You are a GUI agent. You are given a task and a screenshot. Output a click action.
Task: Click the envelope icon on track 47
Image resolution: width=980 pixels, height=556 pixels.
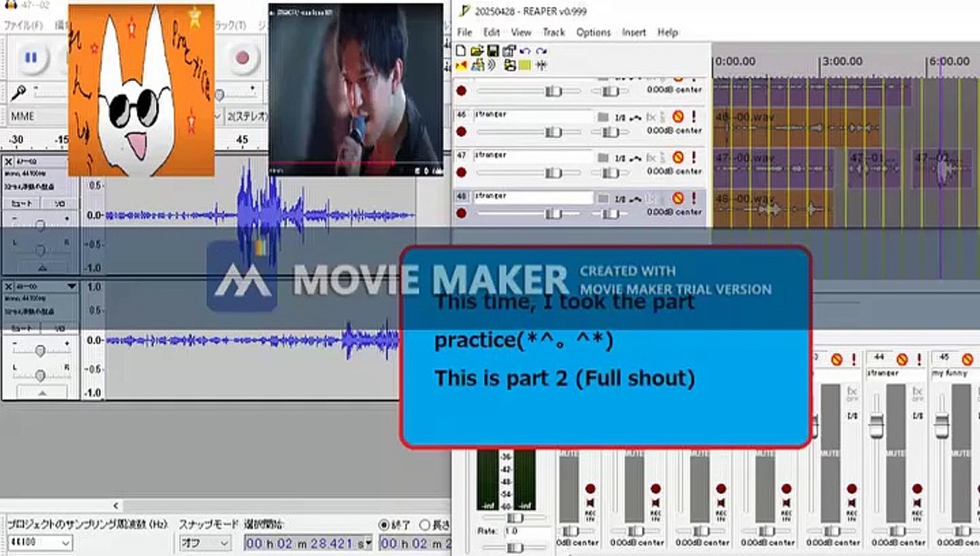tap(636, 158)
